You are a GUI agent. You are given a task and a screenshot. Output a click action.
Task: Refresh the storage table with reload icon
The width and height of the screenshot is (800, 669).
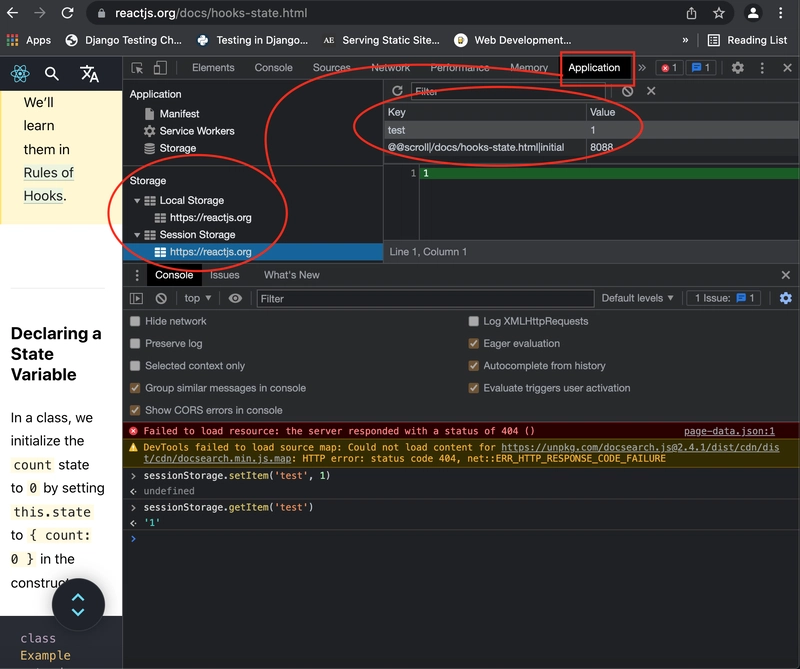pos(397,91)
